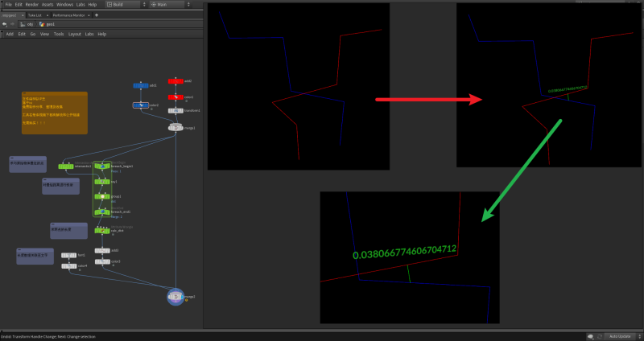Open the Auto Update mode dropdown
644x341 pixels.
pos(622,335)
